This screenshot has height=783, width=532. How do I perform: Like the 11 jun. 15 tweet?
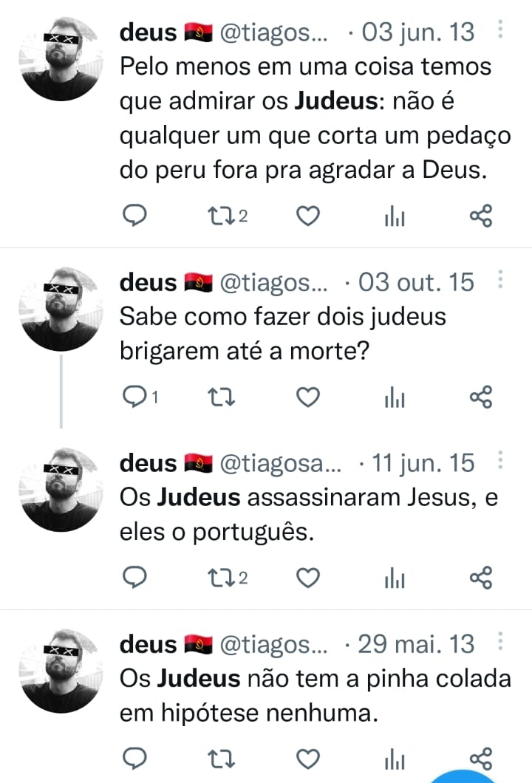click(308, 578)
